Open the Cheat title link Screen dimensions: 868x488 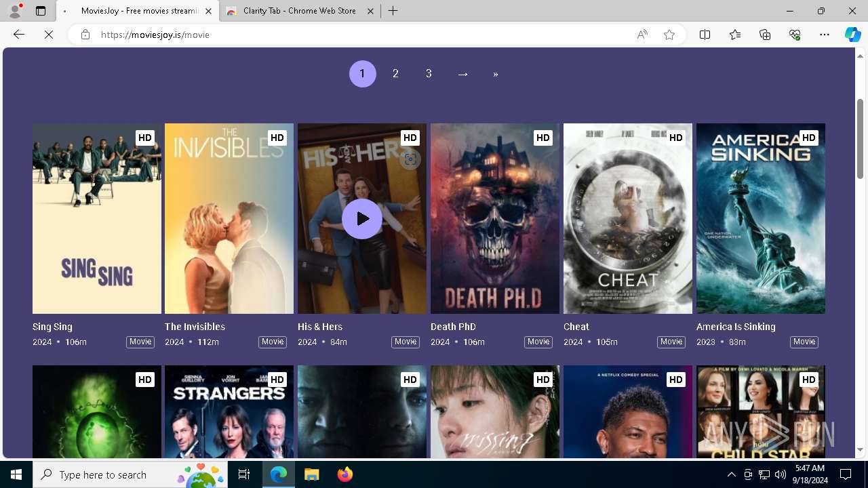(x=576, y=327)
